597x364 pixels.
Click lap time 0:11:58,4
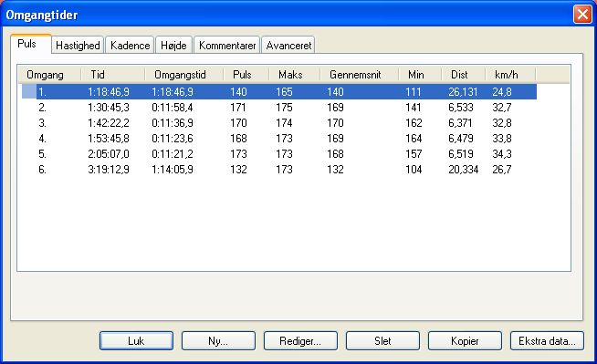click(x=173, y=108)
